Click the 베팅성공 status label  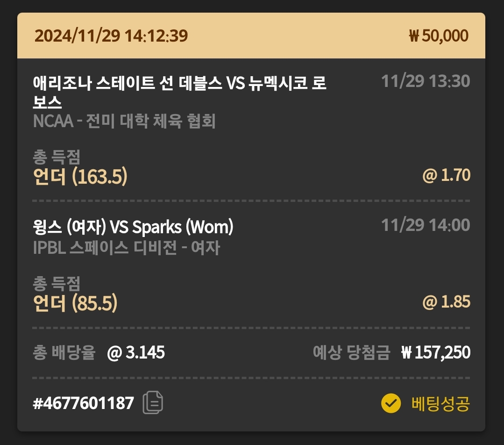click(440, 403)
